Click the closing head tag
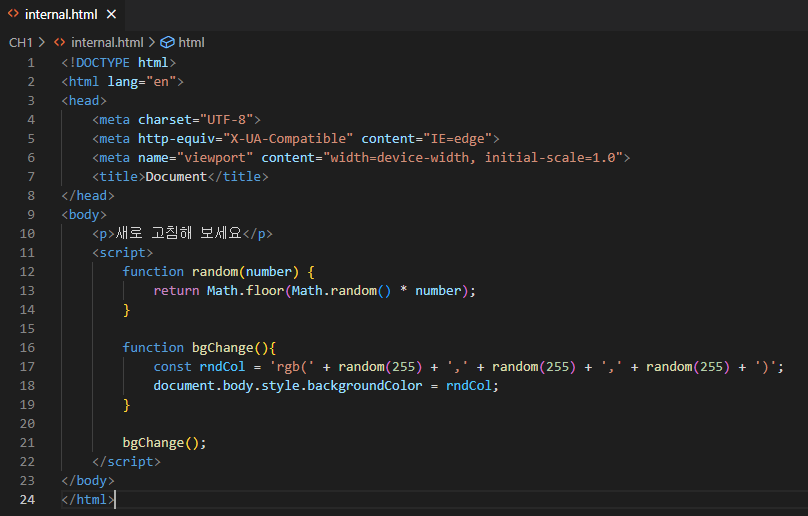Image resolution: width=808 pixels, height=516 pixels. [x=88, y=196]
